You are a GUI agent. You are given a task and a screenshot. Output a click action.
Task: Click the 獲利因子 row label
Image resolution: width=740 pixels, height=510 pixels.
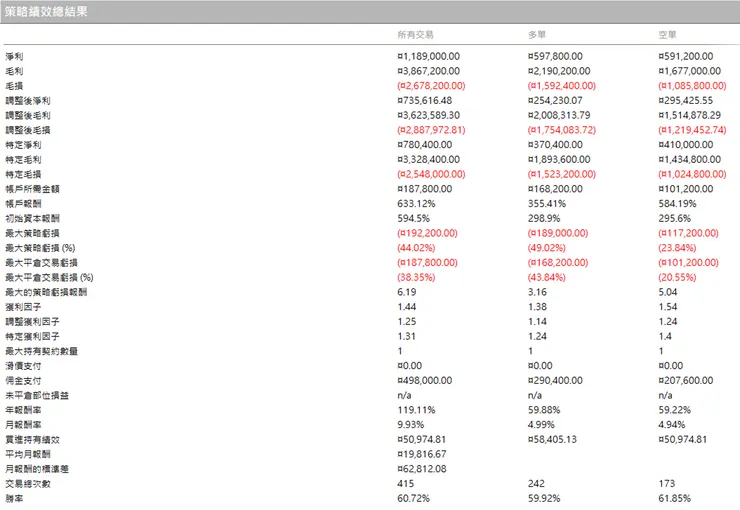click(23, 307)
